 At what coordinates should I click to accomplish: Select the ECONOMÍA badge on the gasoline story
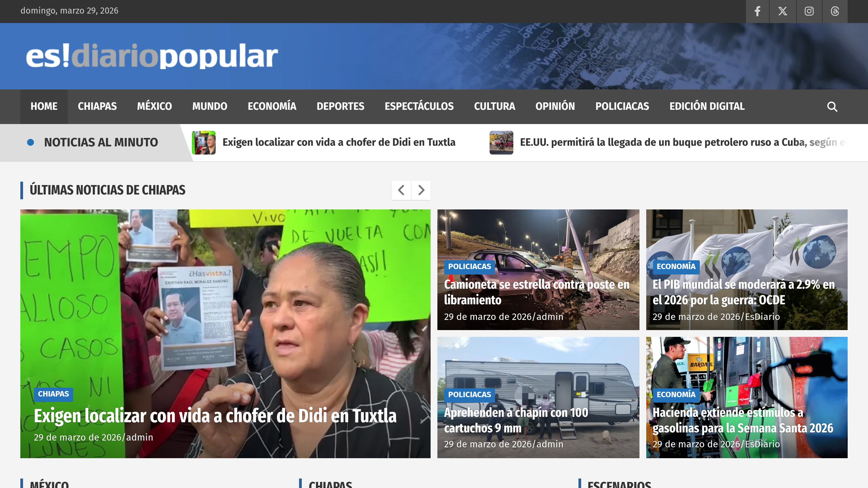click(676, 394)
